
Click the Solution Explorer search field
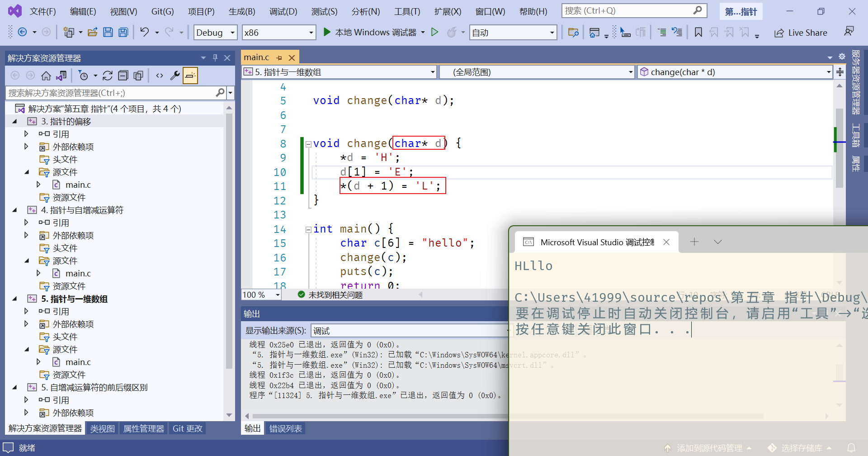(x=116, y=93)
